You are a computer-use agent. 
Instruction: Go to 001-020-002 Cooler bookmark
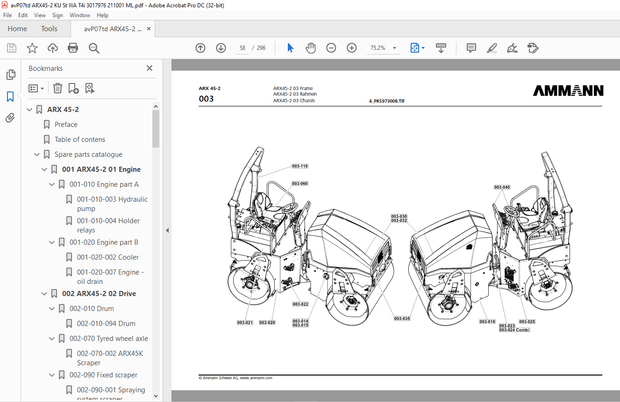[108, 257]
